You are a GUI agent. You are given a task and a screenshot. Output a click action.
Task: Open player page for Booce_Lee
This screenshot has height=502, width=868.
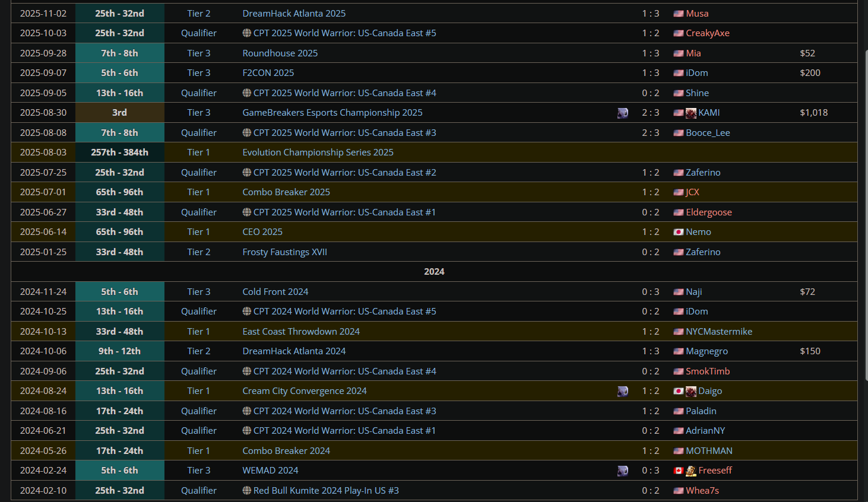coord(708,132)
